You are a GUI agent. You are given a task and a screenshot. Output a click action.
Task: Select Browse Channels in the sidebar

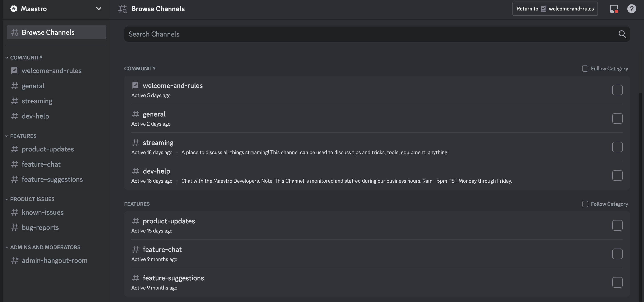[x=48, y=32]
